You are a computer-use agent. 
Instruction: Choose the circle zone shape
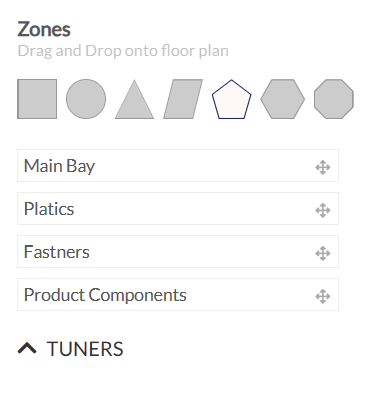pyautogui.click(x=86, y=99)
